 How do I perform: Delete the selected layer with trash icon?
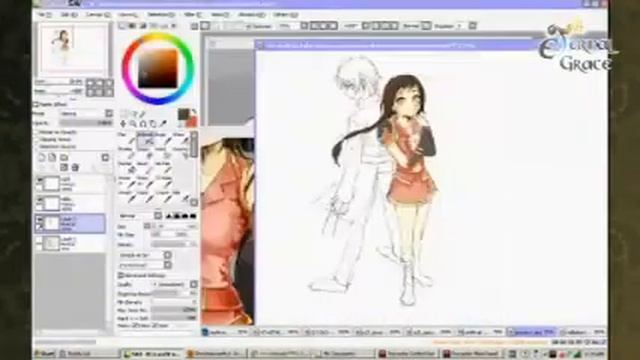pyautogui.click(x=75, y=167)
